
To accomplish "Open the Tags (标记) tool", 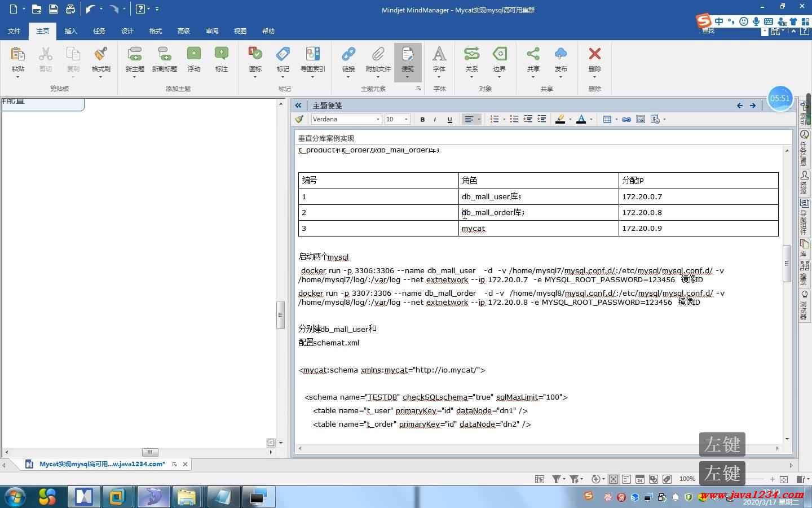I will click(x=283, y=54).
